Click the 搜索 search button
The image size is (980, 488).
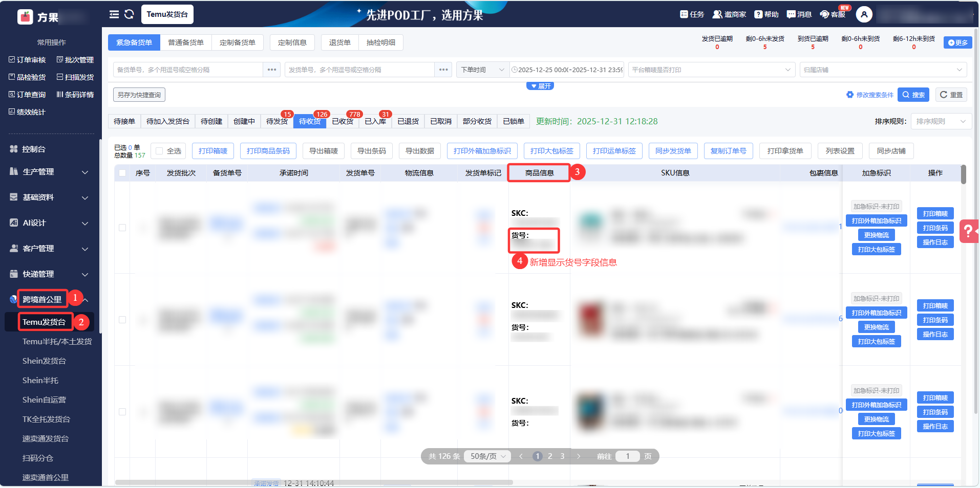coord(914,95)
